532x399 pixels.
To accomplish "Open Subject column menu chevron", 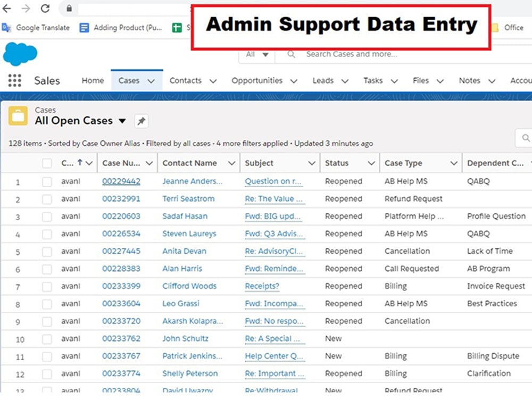I will point(312,163).
